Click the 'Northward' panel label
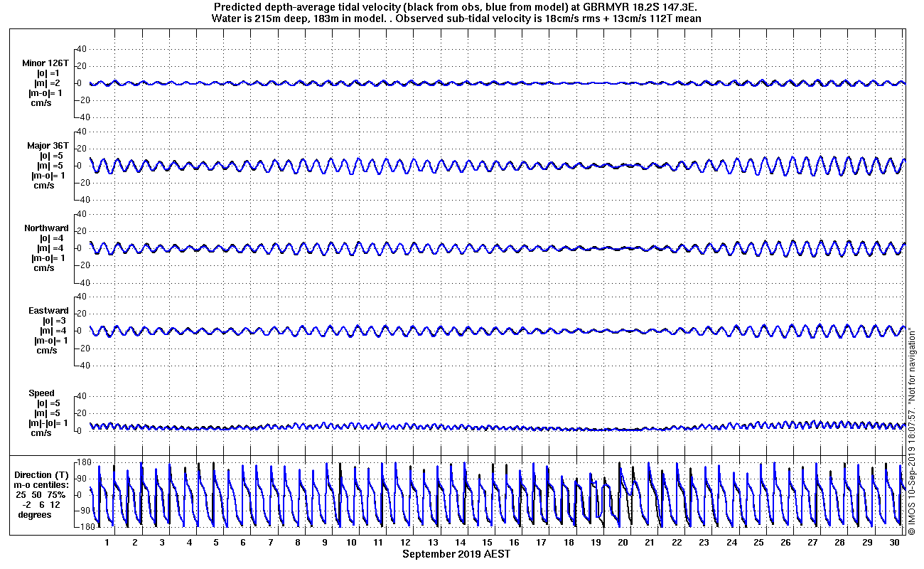 (46, 228)
